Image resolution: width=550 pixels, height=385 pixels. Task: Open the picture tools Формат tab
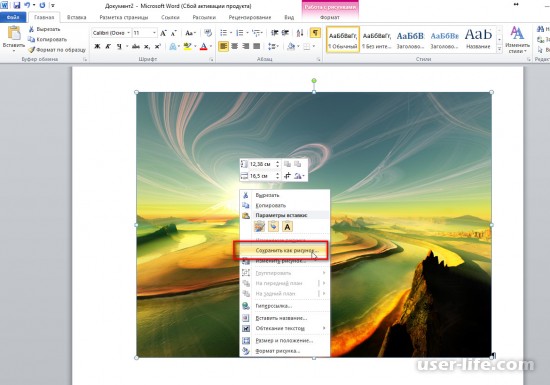pyautogui.click(x=330, y=17)
